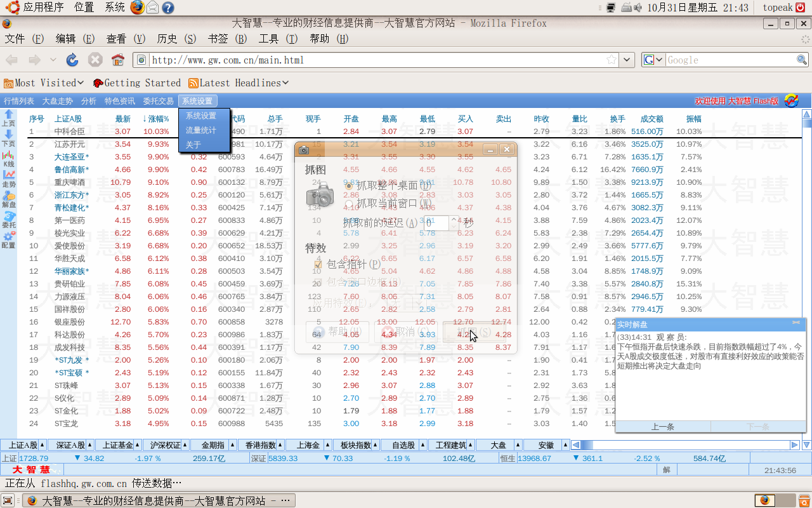Click the Firefox stop loading icon
This screenshot has height=508, width=812.
point(95,60)
